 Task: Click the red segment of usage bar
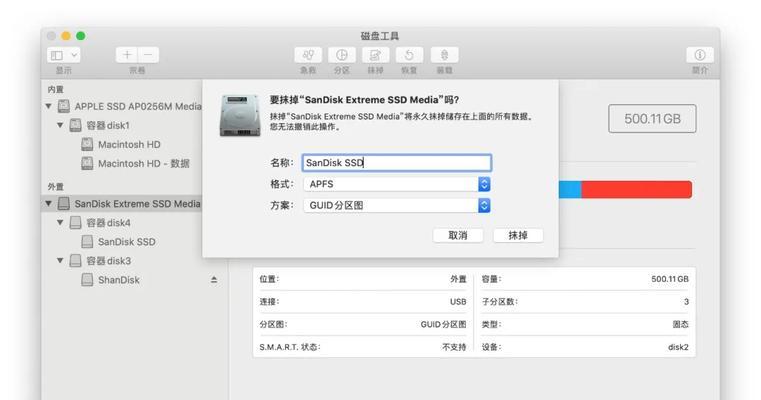point(636,189)
